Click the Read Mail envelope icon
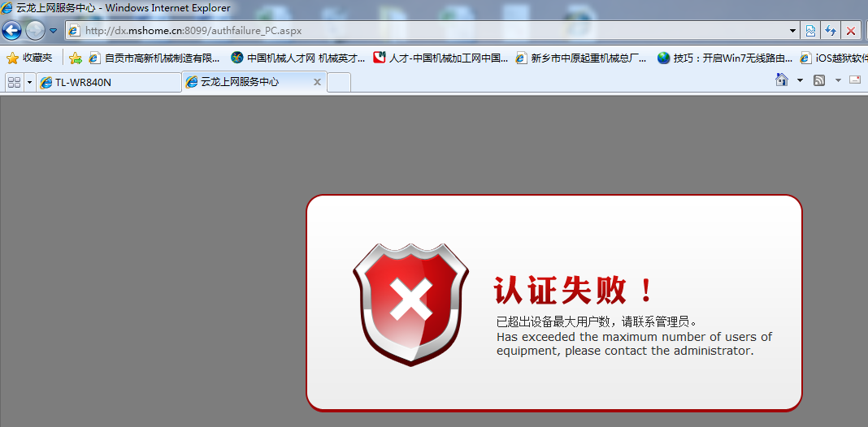Image resolution: width=868 pixels, height=427 pixels. [x=855, y=80]
